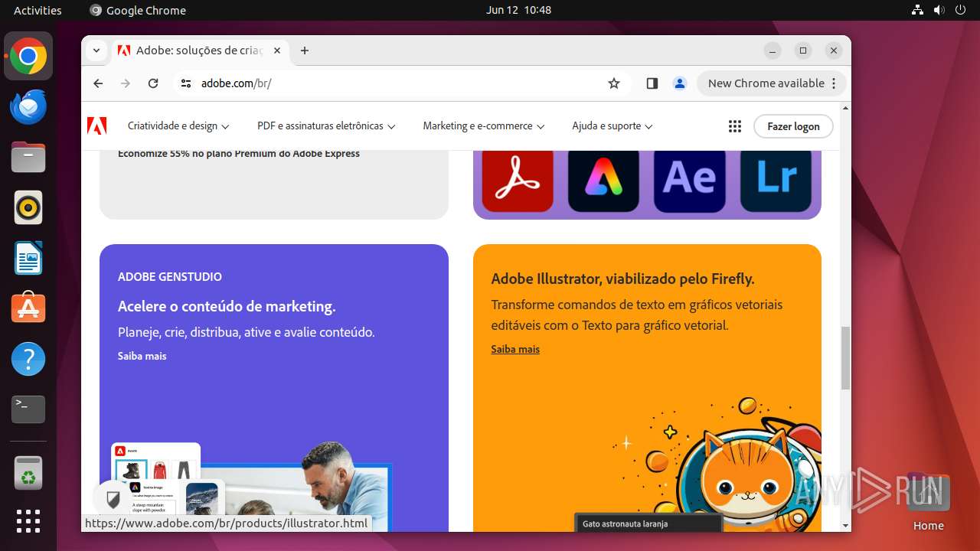The image size is (980, 551).
Task: Open volume icon in system tray
Action: (939, 10)
